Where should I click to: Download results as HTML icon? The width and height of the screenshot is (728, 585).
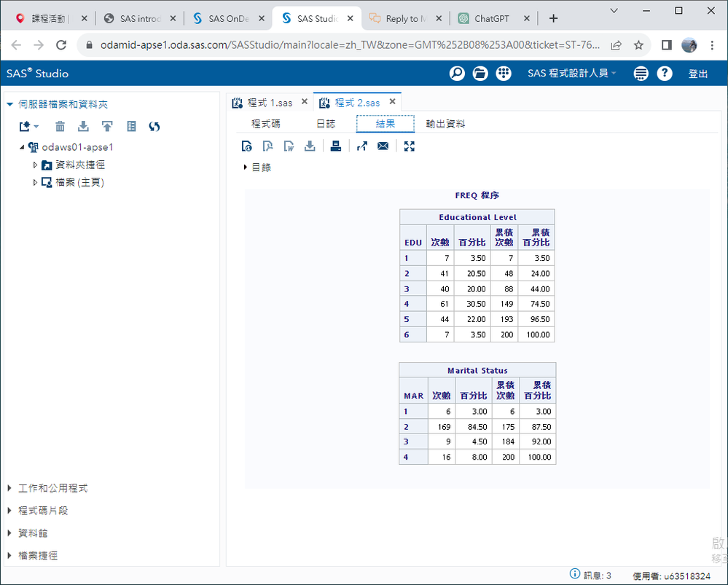246,146
